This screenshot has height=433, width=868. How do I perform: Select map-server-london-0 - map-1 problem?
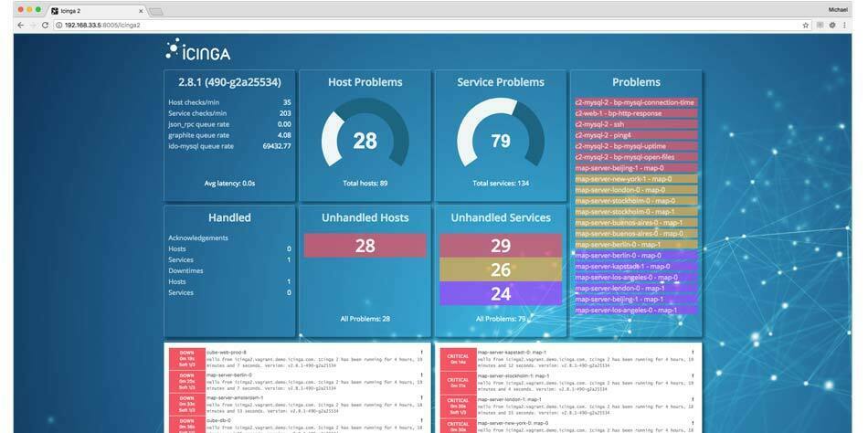pyautogui.click(x=636, y=289)
